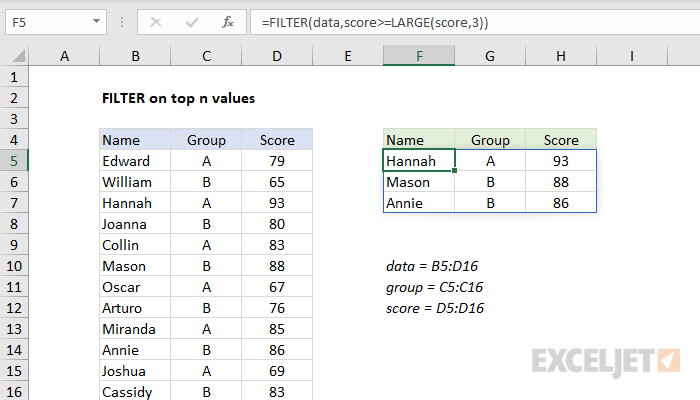
Task: Click score 86 in the results table
Action: (561, 203)
